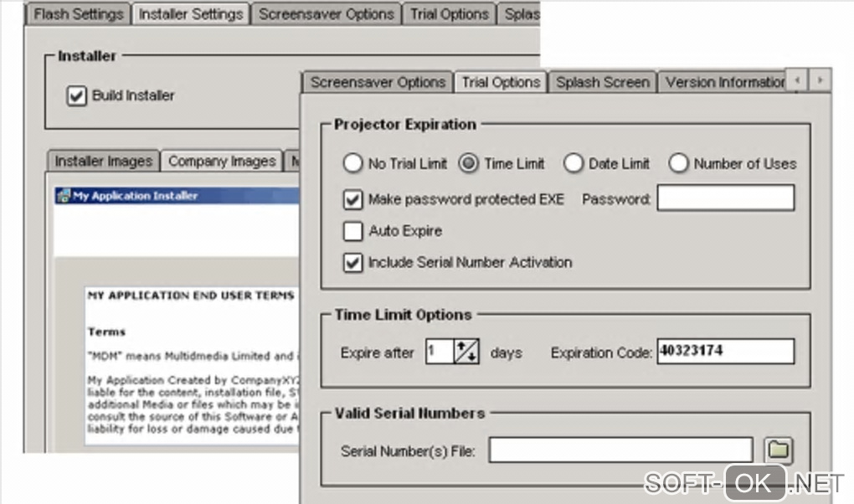Open Screensaver Options tab in back window
This screenshot has height=504, width=854.
pyautogui.click(x=327, y=14)
